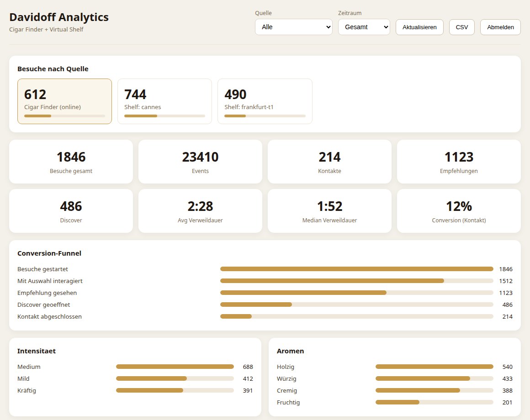Click the Empfehlung gesehen funnel bar
Screen dimensions: 530x420
pos(356,293)
